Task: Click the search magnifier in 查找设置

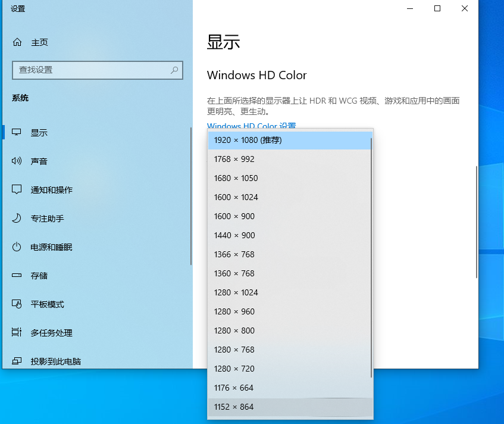Action: click(174, 70)
